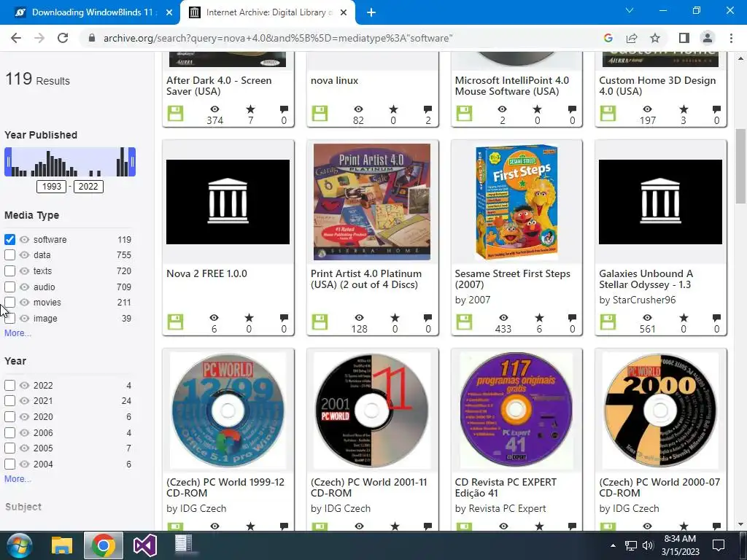747x560 pixels.
Task: Toggle eye icon for movies
Action: coord(24,303)
